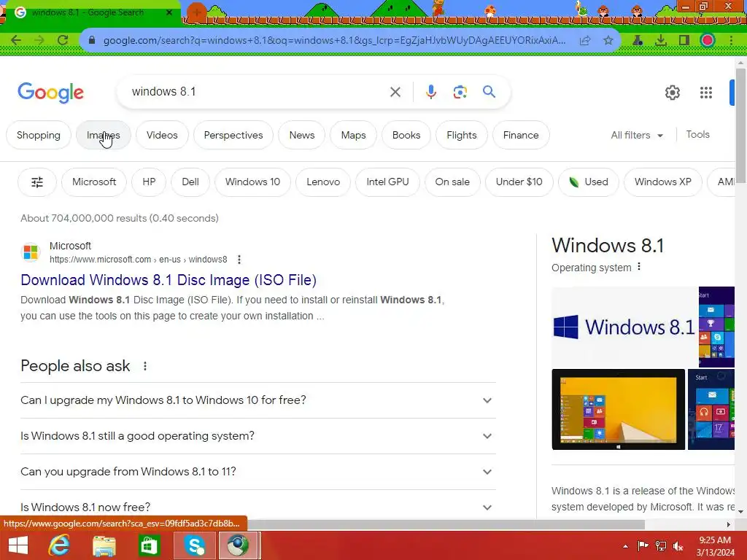The width and height of the screenshot is (747, 560).
Task: Apply the Used filter chip
Action: [x=589, y=182]
